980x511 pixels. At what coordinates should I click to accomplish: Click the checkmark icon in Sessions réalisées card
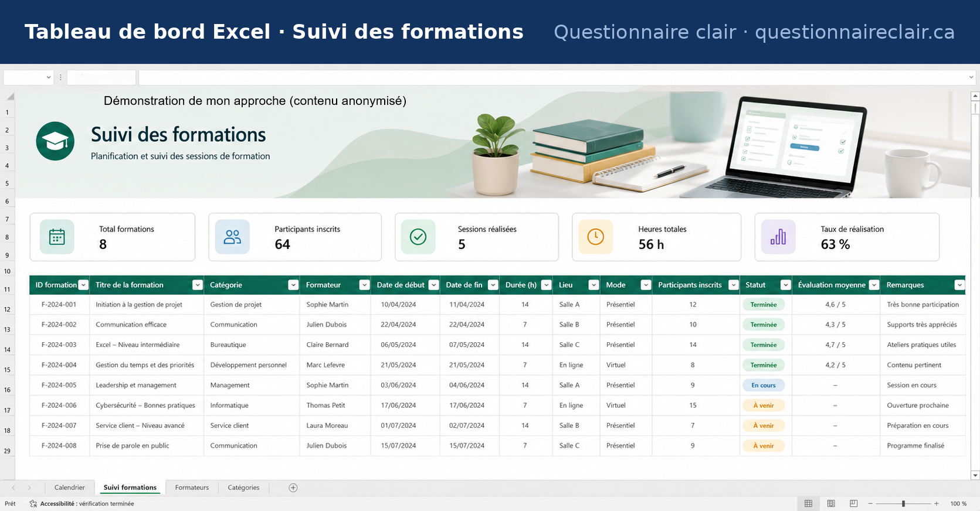(x=418, y=237)
